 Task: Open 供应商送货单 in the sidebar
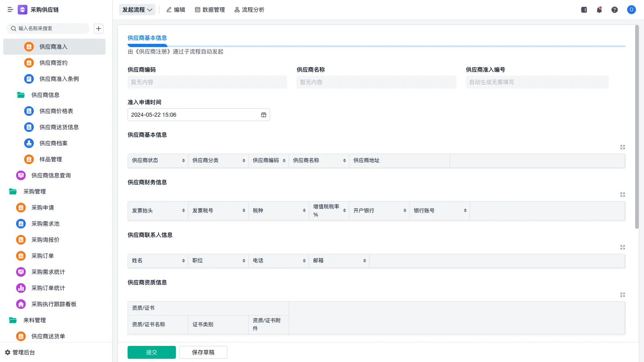[x=54, y=336]
